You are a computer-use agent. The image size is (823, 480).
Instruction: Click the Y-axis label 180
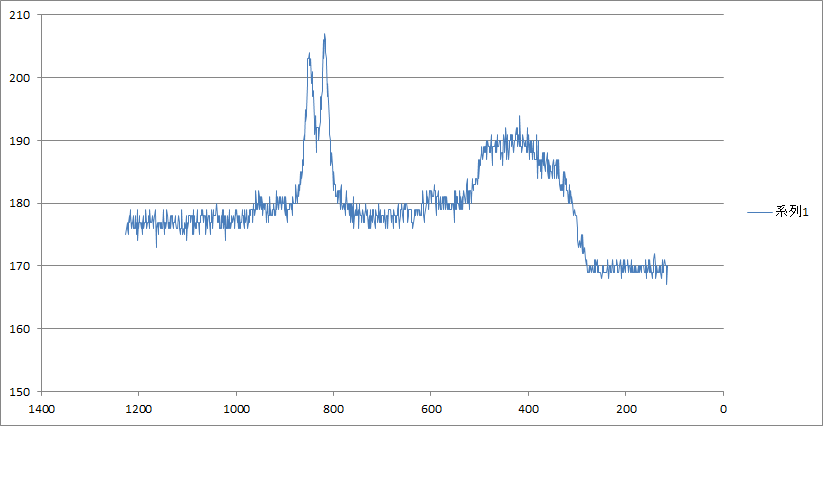pyautogui.click(x=19, y=203)
